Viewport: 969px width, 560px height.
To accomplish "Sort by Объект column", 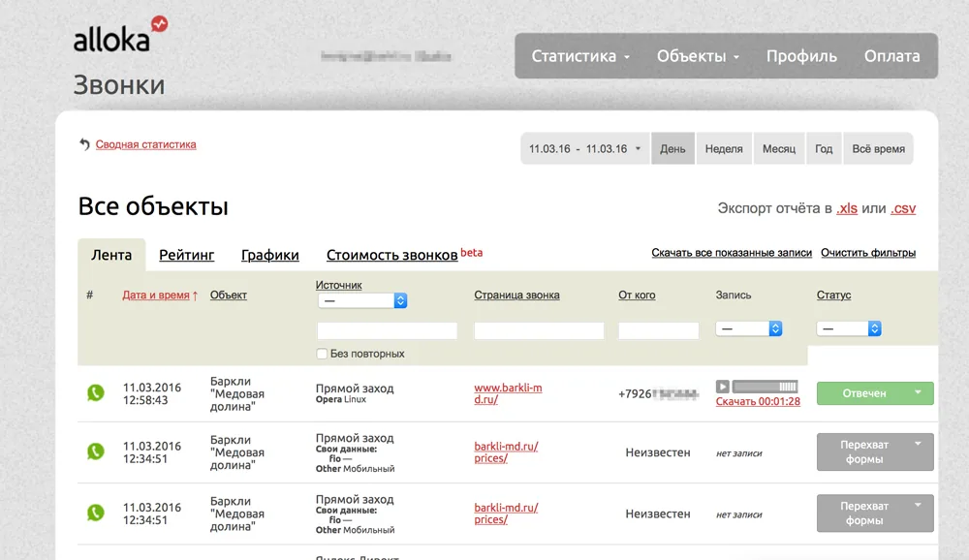I will (x=228, y=295).
